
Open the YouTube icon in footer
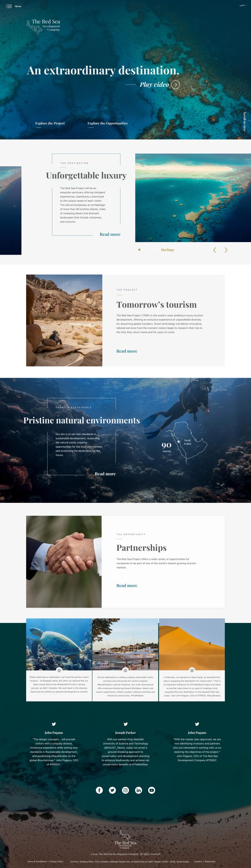[152, 790]
